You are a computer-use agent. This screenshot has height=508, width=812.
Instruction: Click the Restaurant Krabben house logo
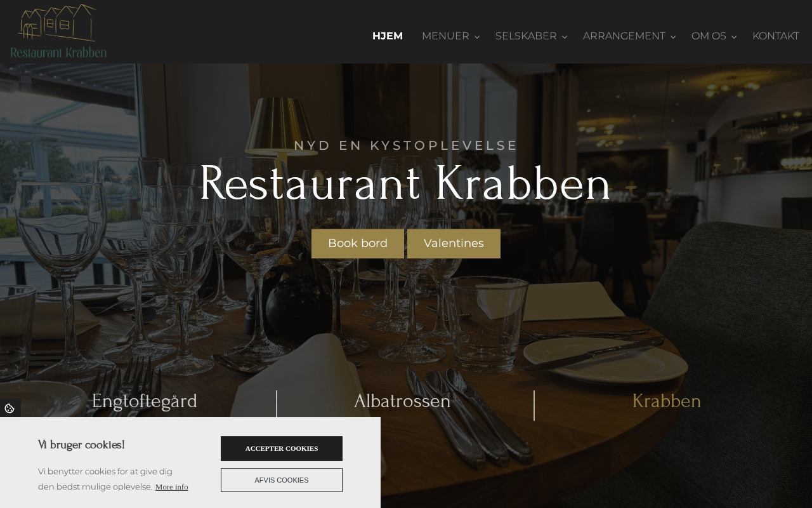(x=58, y=32)
